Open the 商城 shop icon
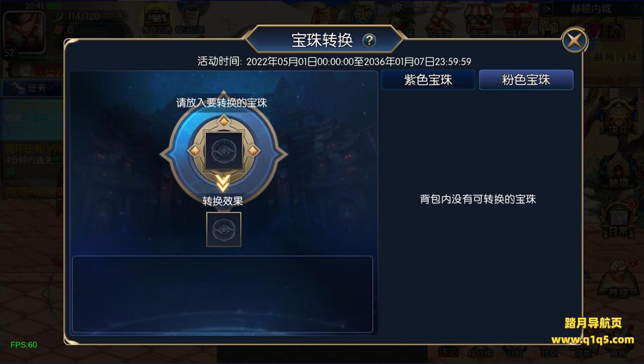The height and width of the screenshot is (364, 644). (x=478, y=19)
